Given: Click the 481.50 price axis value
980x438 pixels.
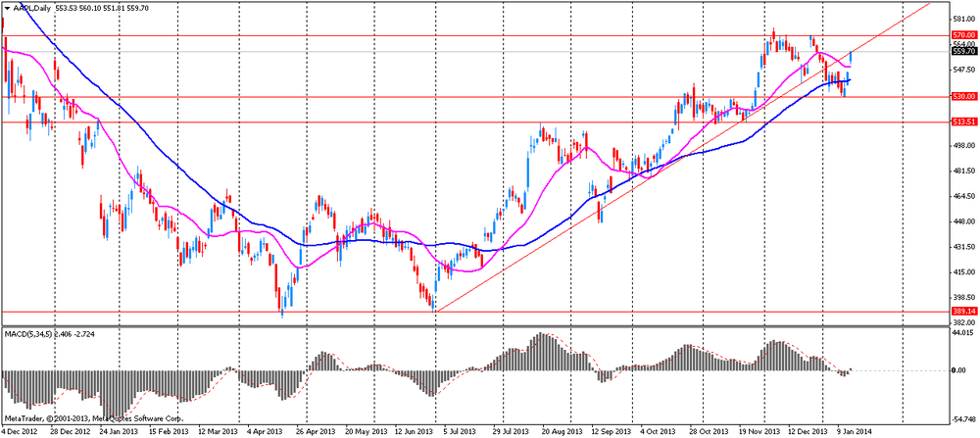Looking at the screenshot, I should click(x=963, y=170).
